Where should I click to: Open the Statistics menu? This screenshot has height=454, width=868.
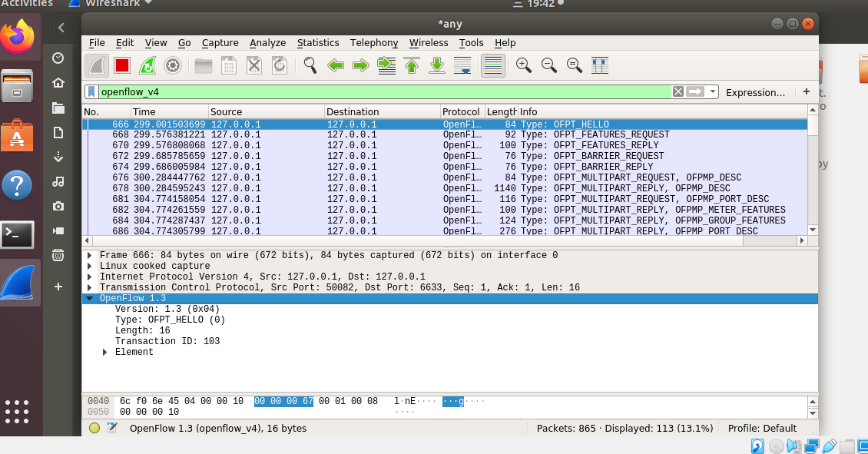318,42
